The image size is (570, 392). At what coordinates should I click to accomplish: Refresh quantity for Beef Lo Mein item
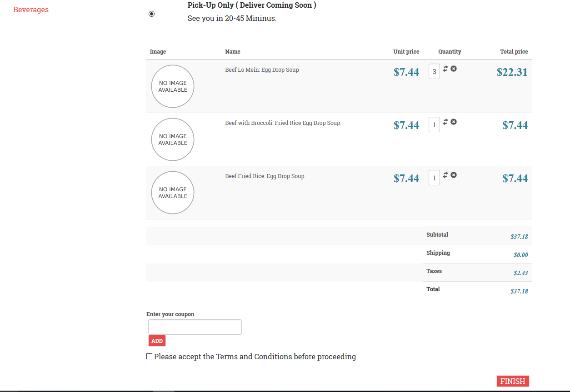coord(445,69)
